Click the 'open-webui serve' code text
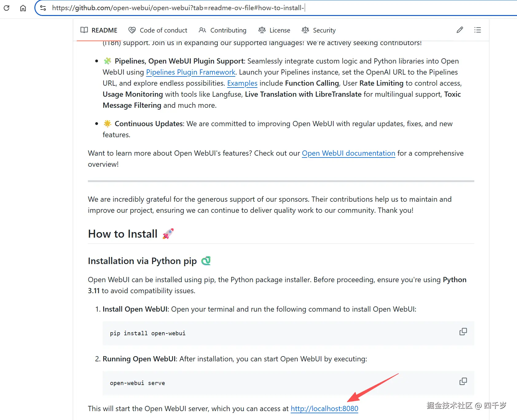 137,383
